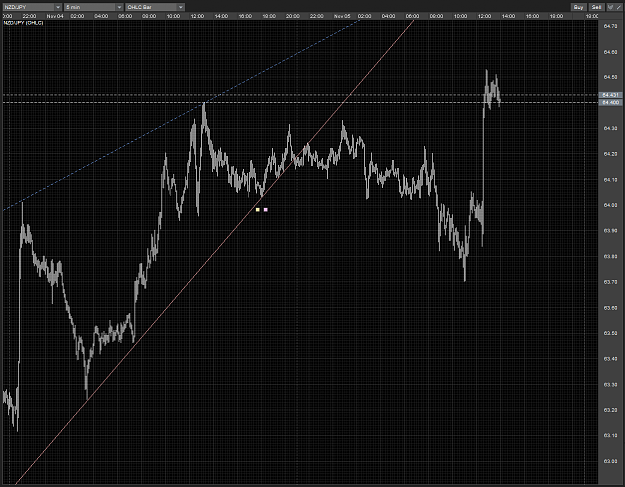Click the 64.400 price label on axis
Screen dimensions: 625x487
611,102
